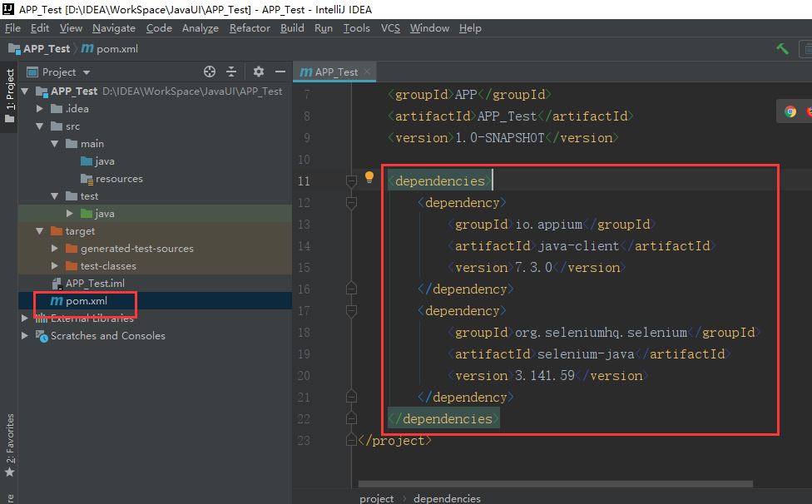Click the External Libraries icon
The image size is (812, 504).
tap(42, 319)
